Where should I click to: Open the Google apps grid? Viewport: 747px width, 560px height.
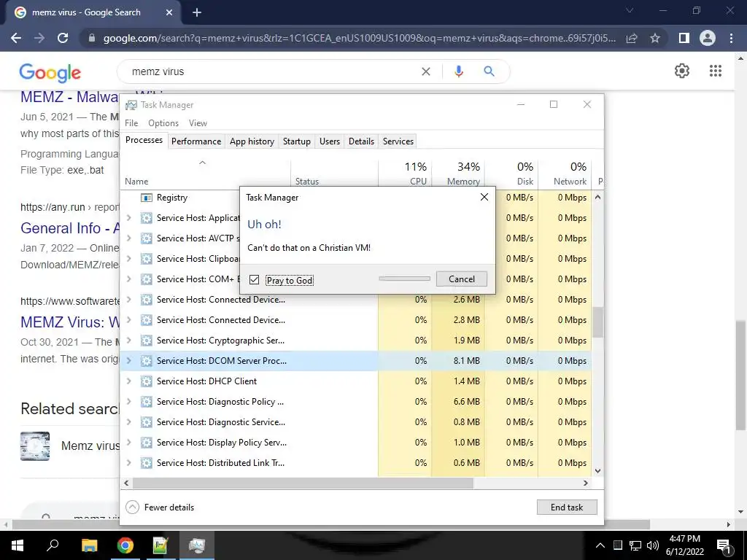pos(715,71)
